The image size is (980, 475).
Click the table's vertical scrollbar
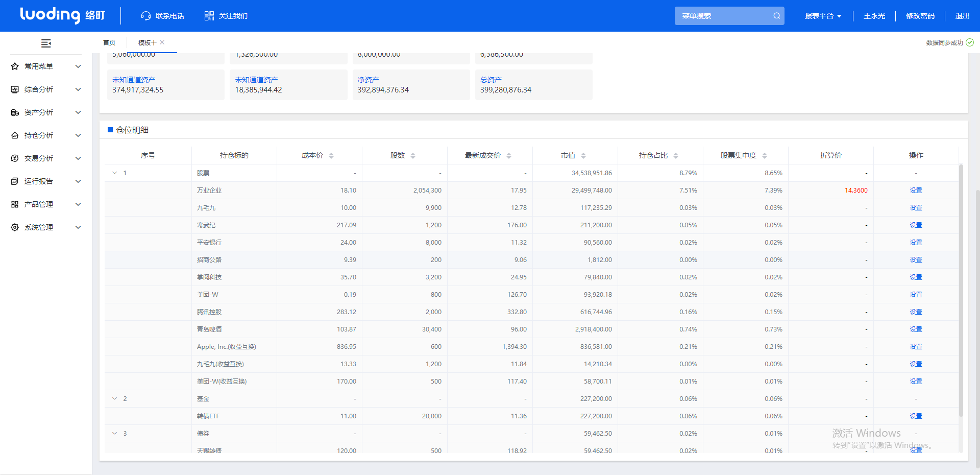961,290
